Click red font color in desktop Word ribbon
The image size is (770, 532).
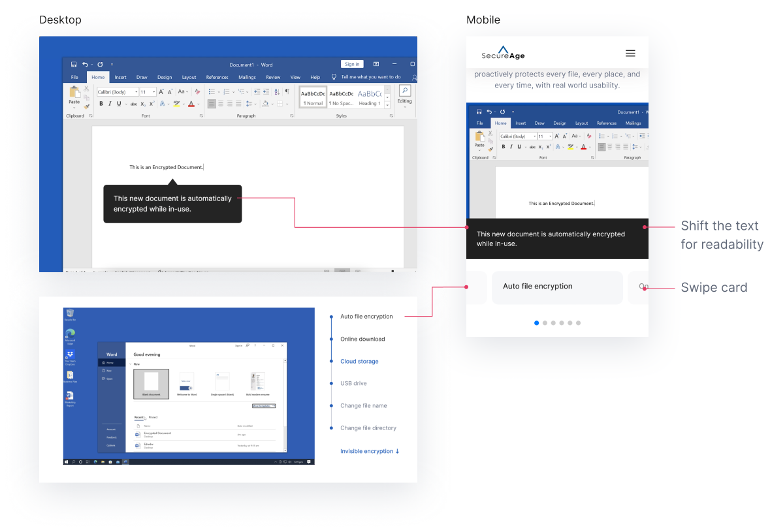coord(191,104)
